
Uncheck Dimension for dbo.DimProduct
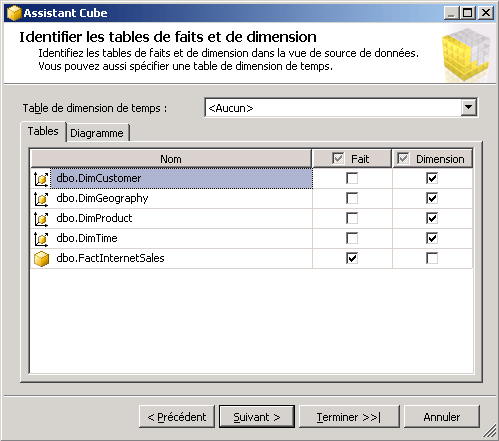point(432,218)
